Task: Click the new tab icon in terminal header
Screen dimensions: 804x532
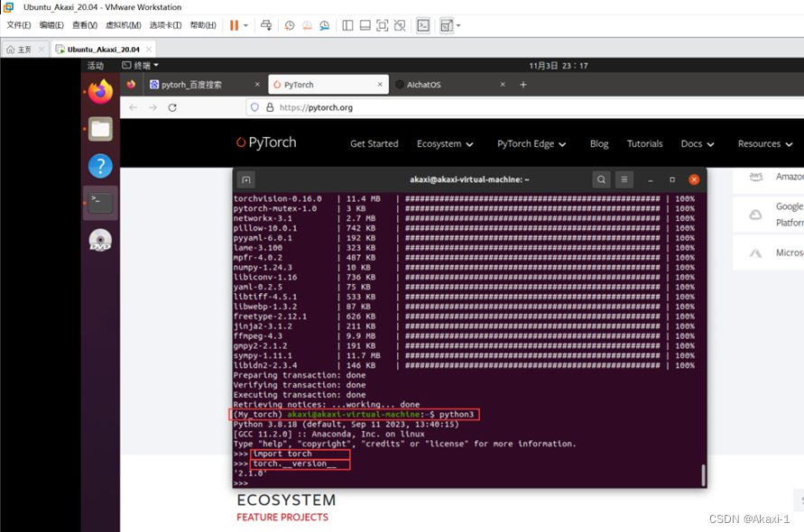Action: 246,180
